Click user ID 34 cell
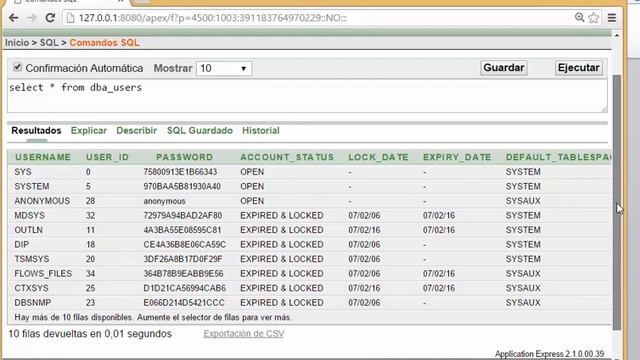Viewport: 640px width, 360px height. coord(90,273)
